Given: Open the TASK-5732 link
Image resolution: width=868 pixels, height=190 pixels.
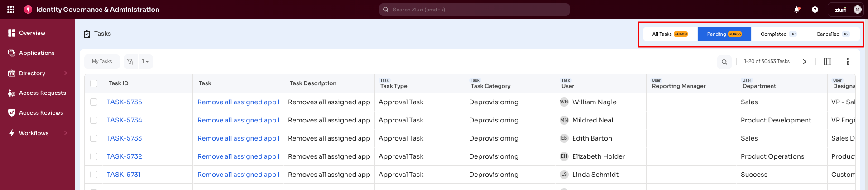Looking at the screenshot, I should pos(125,156).
